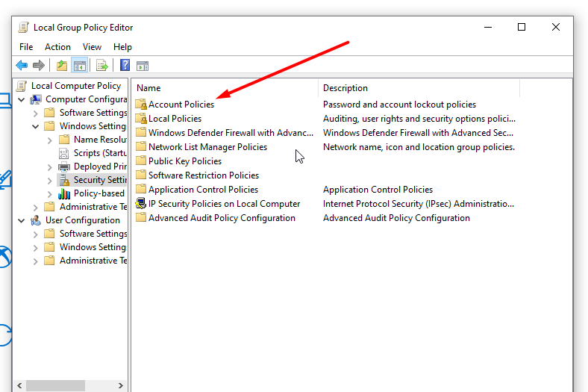Click the Export List toolbar icon
The width and height of the screenshot is (588, 392).
(102, 66)
